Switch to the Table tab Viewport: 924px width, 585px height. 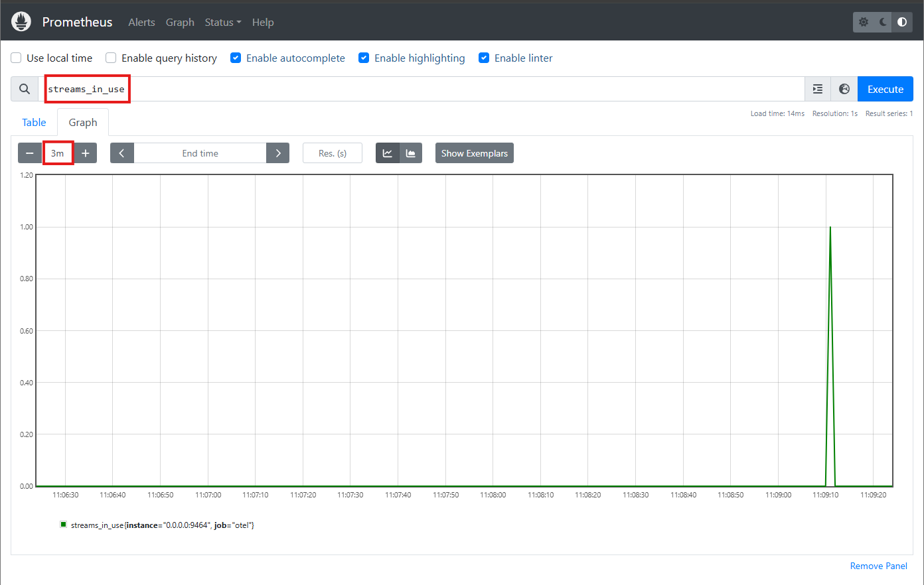point(34,123)
